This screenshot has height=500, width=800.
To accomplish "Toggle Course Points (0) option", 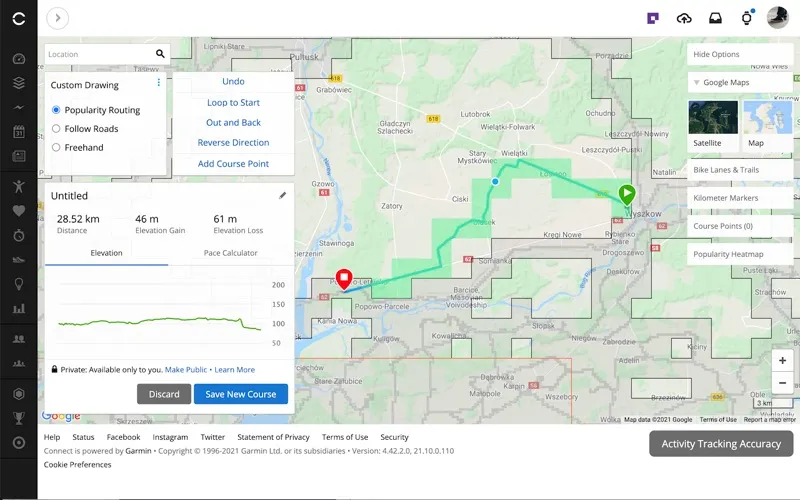I will click(x=740, y=226).
